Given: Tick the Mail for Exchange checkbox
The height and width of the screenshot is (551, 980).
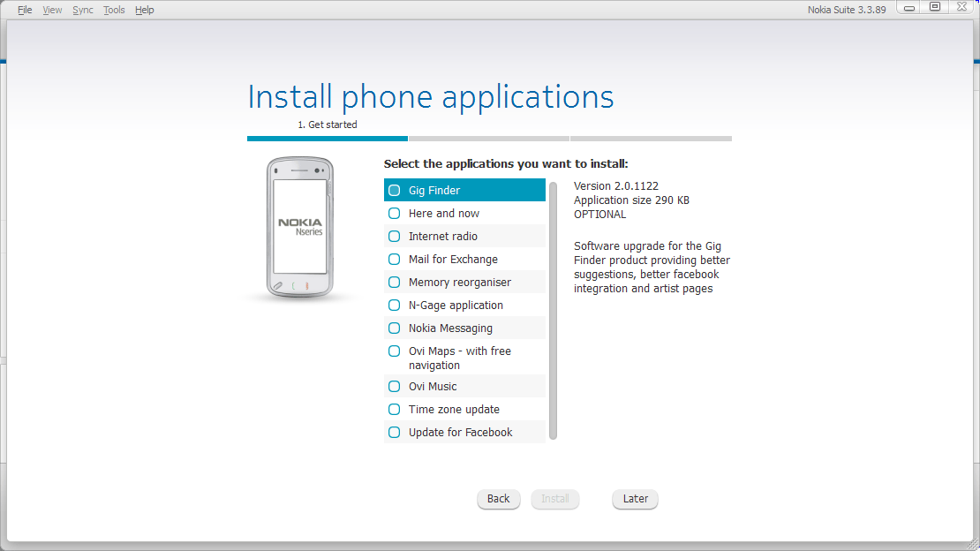Looking at the screenshot, I should tap(395, 260).
